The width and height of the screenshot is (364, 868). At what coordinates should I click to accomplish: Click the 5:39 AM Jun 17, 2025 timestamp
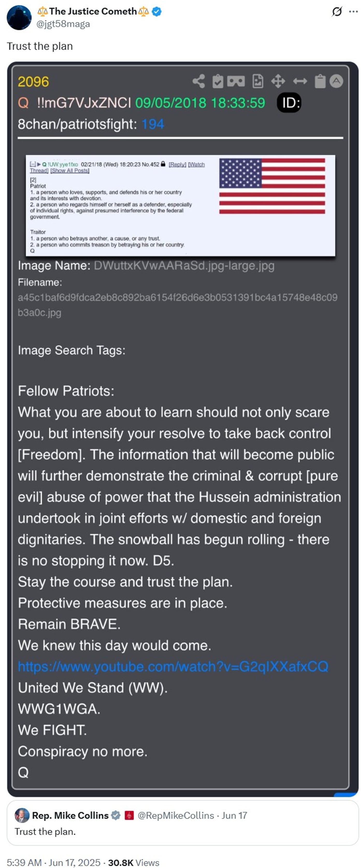[54, 862]
